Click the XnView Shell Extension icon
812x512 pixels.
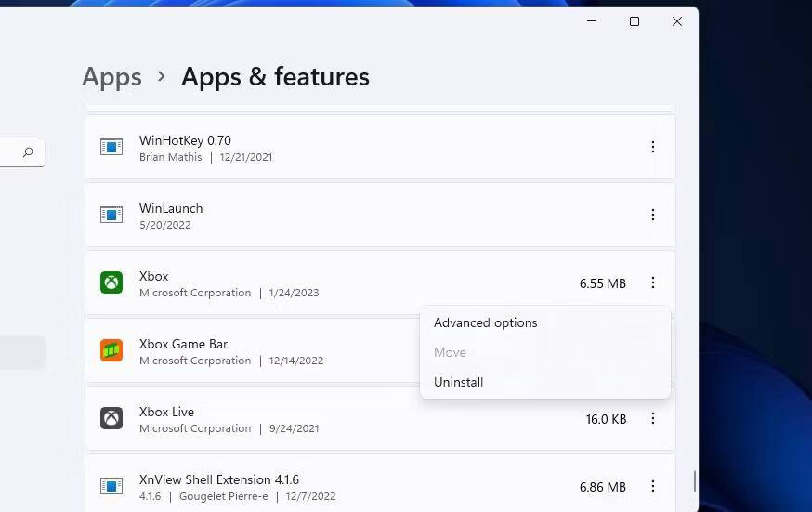111,486
